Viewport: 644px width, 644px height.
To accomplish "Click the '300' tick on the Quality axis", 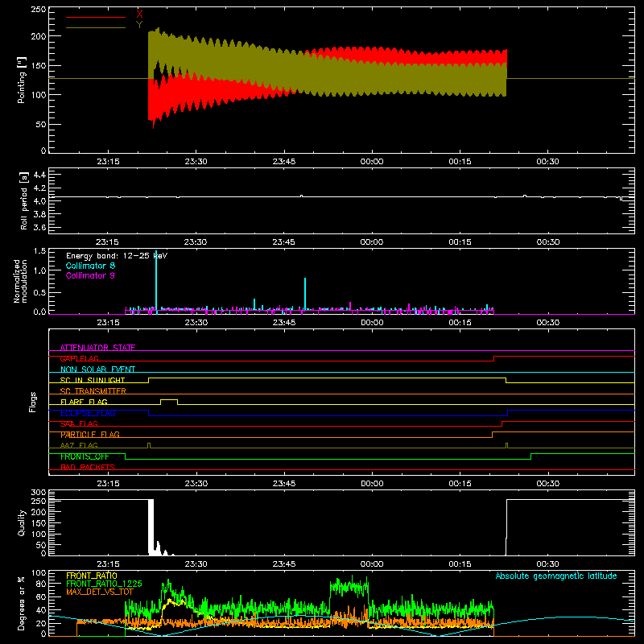I will pyautogui.click(x=38, y=493).
